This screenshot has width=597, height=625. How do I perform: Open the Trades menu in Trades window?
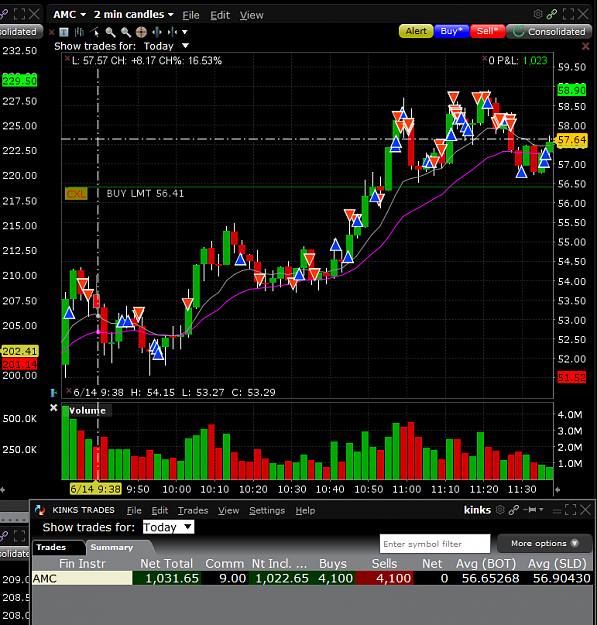click(193, 511)
